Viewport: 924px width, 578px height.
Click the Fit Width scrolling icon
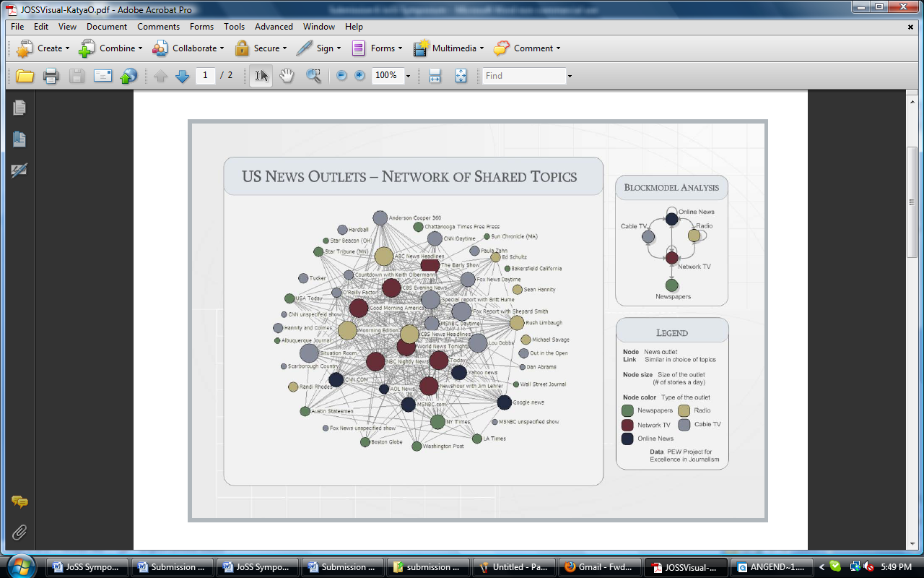[x=435, y=76]
